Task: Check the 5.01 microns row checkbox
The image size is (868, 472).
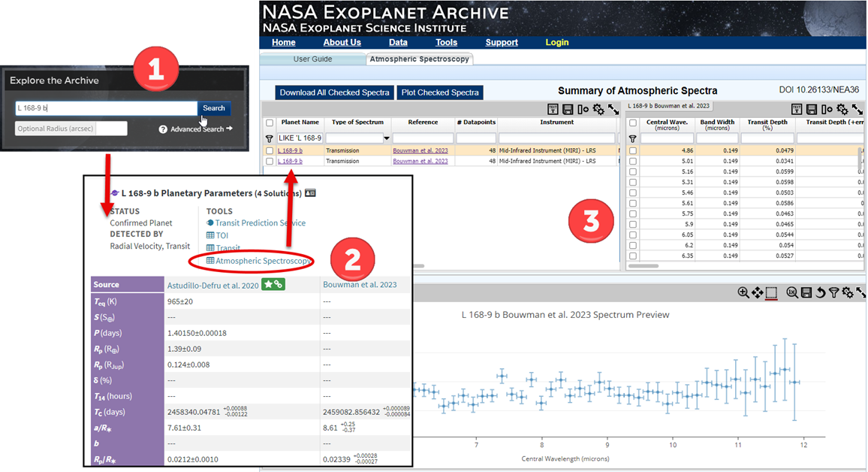Action: 633,161
